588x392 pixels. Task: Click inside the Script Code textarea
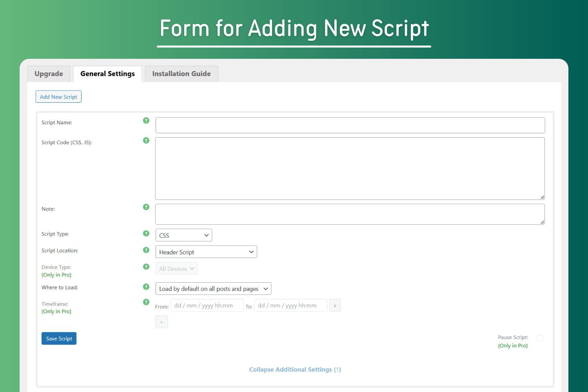pos(350,169)
